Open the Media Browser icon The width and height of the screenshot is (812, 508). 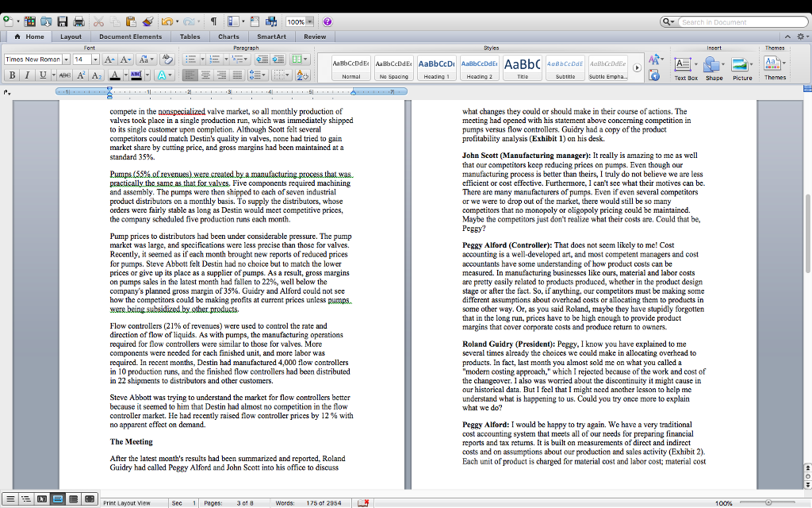tap(271, 21)
